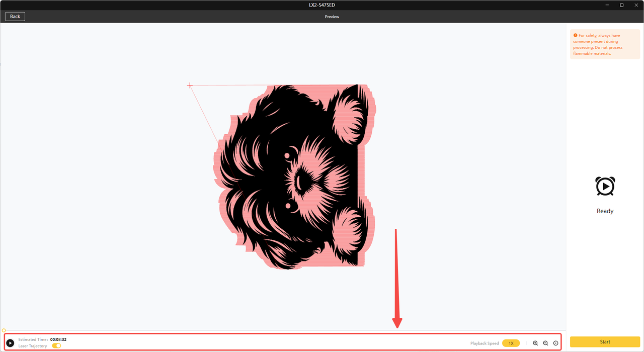Turn off the Laser Trajectory switch
Image resolution: width=644 pixels, height=352 pixels.
(56, 346)
